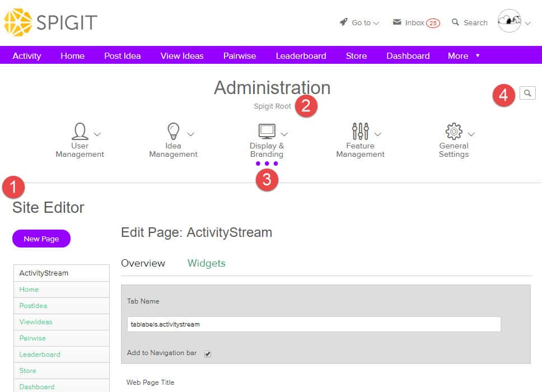Click the header Search magnifier icon

click(455, 22)
